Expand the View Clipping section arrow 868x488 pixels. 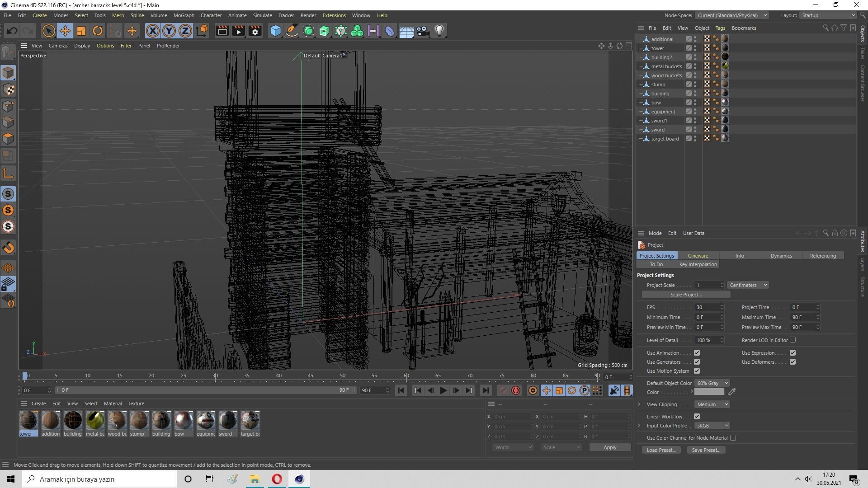pyautogui.click(x=639, y=404)
